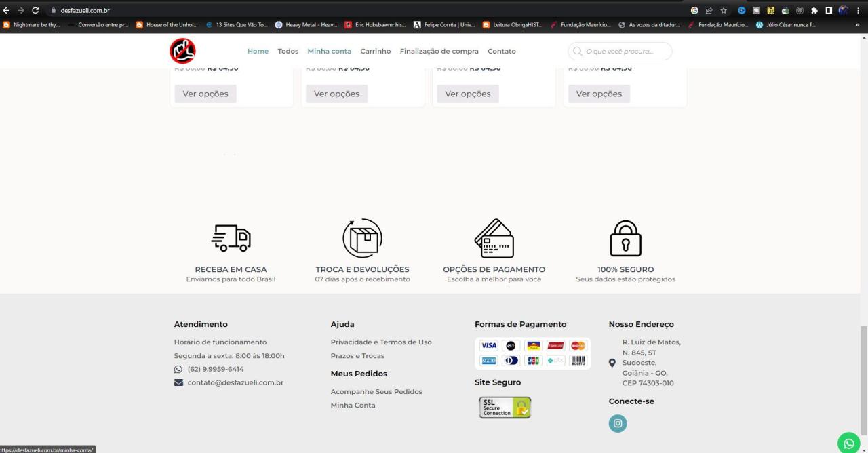Open the WhatsApp chat floating button
Viewport: 868px width, 453px height.
point(848,443)
